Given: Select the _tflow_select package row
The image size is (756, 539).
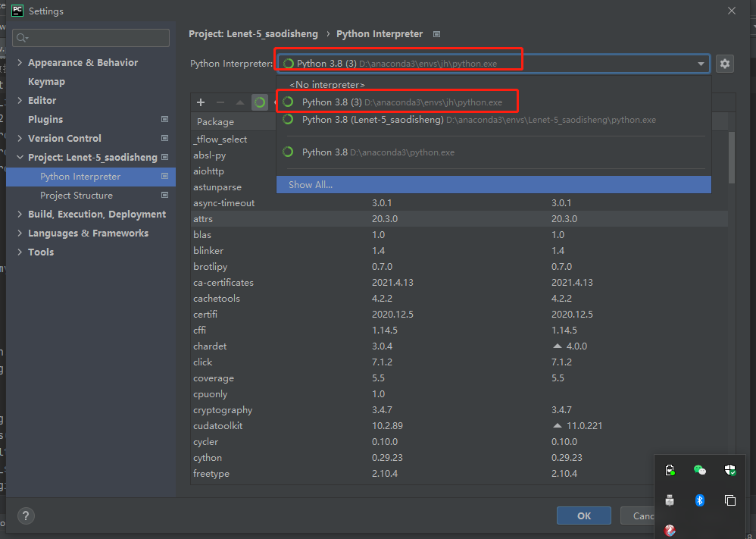Looking at the screenshot, I should (x=233, y=139).
